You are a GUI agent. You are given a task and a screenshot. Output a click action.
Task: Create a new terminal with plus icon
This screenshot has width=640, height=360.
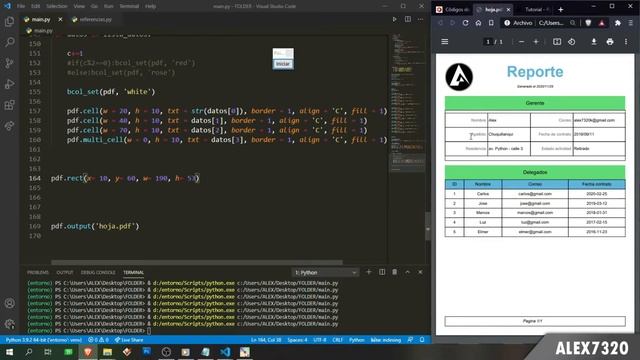(369, 272)
